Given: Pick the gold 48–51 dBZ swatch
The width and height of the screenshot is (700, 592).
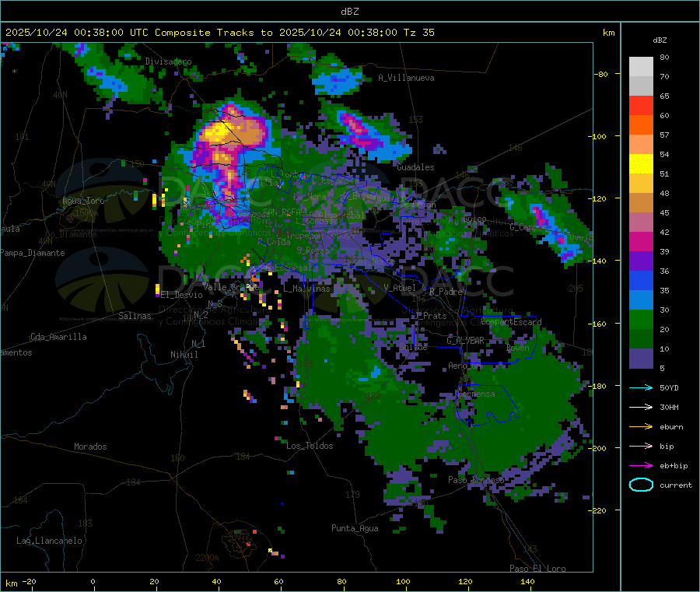Looking at the screenshot, I should pyautogui.click(x=641, y=184).
